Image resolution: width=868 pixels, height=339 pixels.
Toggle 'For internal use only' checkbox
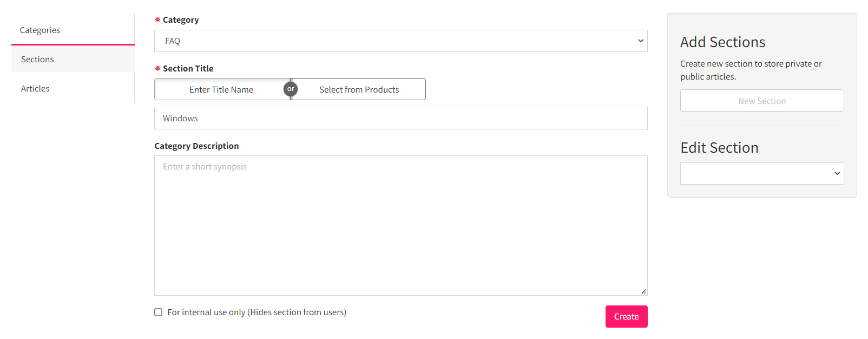pyautogui.click(x=158, y=312)
